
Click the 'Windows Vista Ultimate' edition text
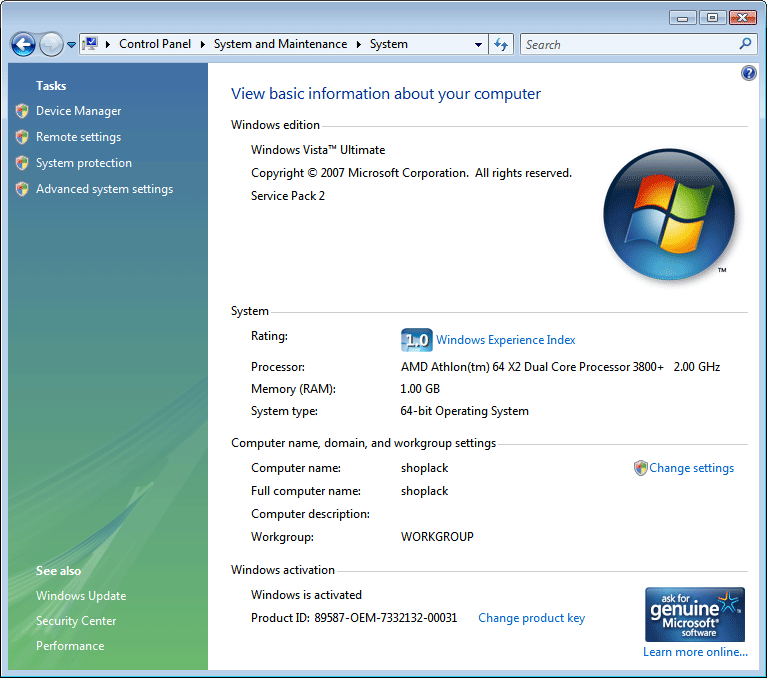click(x=318, y=150)
